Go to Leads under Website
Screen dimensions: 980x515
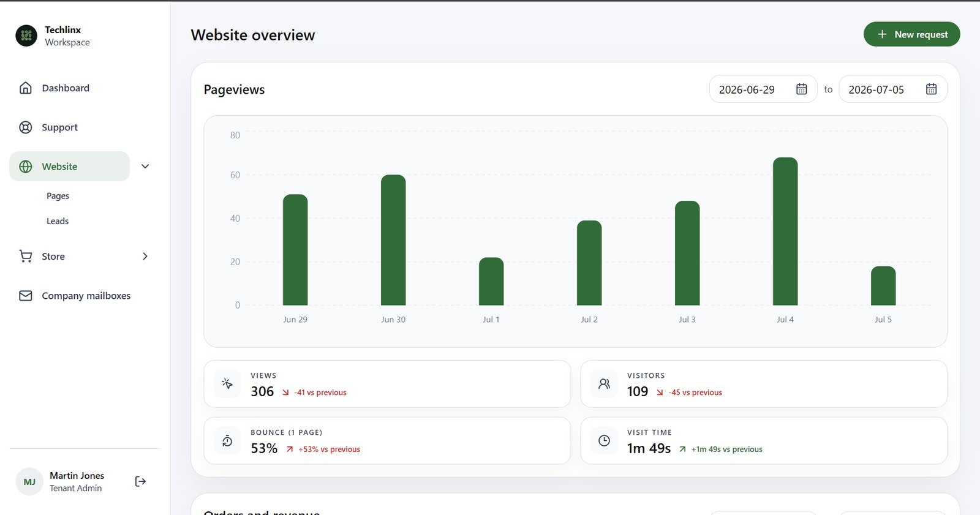58,221
